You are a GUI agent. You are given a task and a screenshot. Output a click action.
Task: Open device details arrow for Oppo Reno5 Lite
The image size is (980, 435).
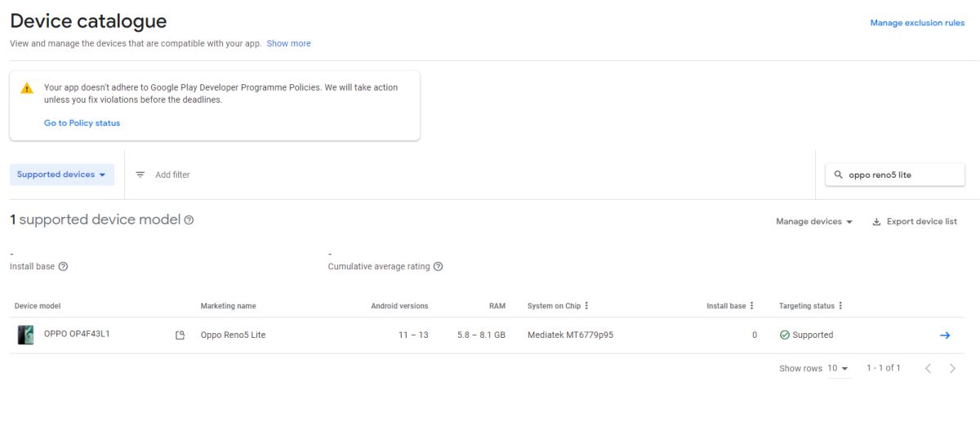pos(945,335)
